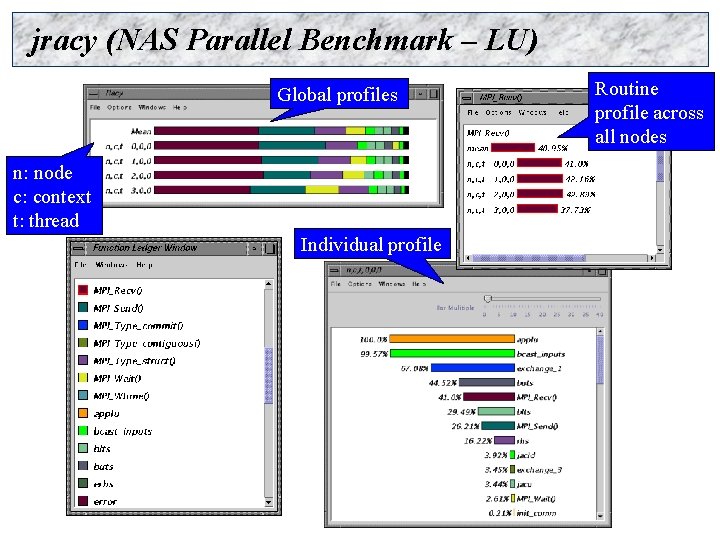Viewport: 720px width, 540px height.
Task: Click the mean 40.95% bar in MPI_Recv() window
Action: [513, 147]
